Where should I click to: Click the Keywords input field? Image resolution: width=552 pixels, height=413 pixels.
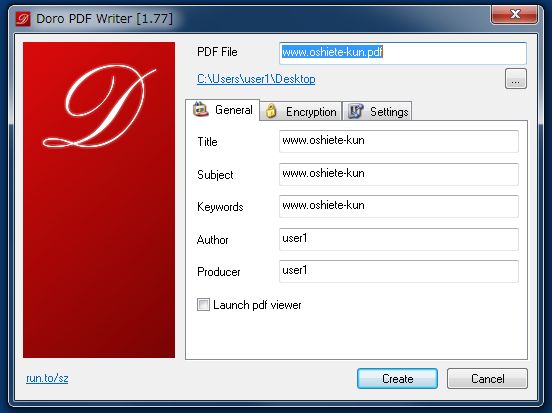(x=399, y=206)
